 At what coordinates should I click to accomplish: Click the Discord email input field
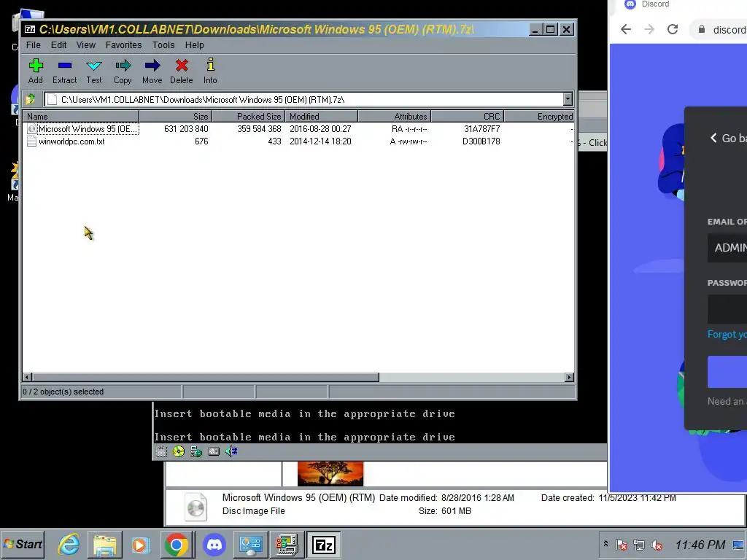[727, 248]
